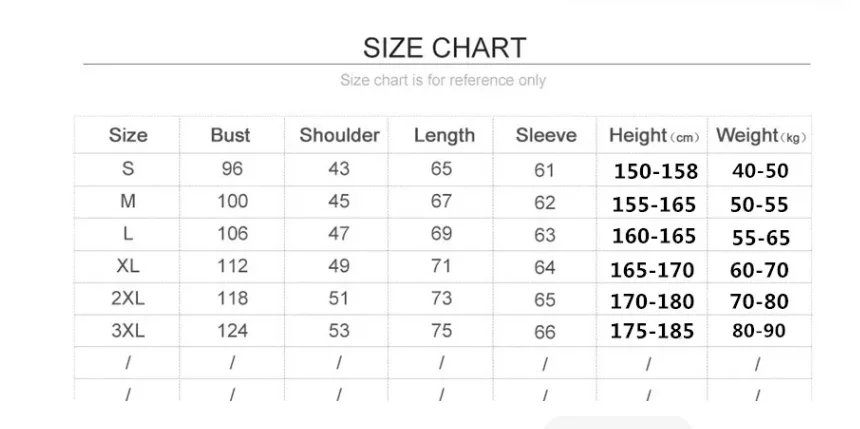This screenshot has height=429, width=860.
Task: Click the Height (cm) column header
Action: 654,135
